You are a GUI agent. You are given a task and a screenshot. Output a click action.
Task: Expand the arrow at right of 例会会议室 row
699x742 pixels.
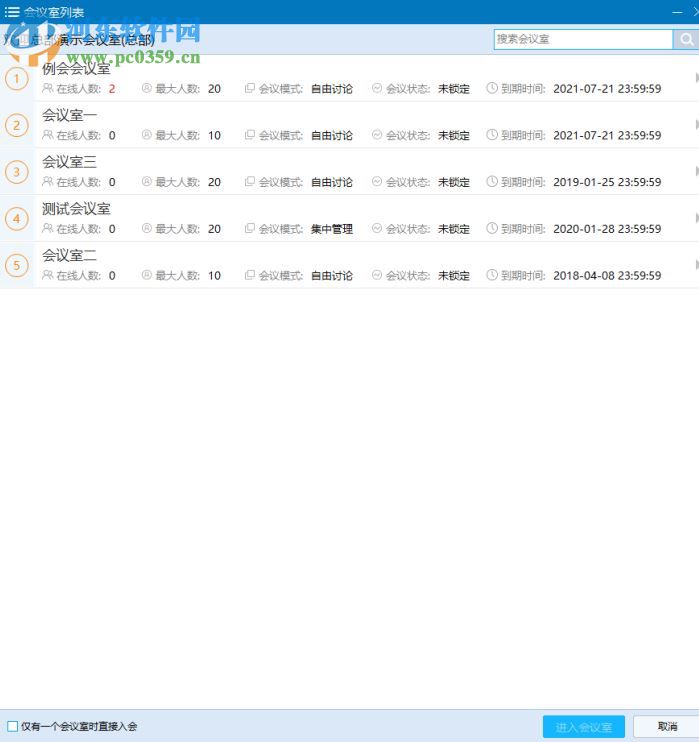pos(697,78)
